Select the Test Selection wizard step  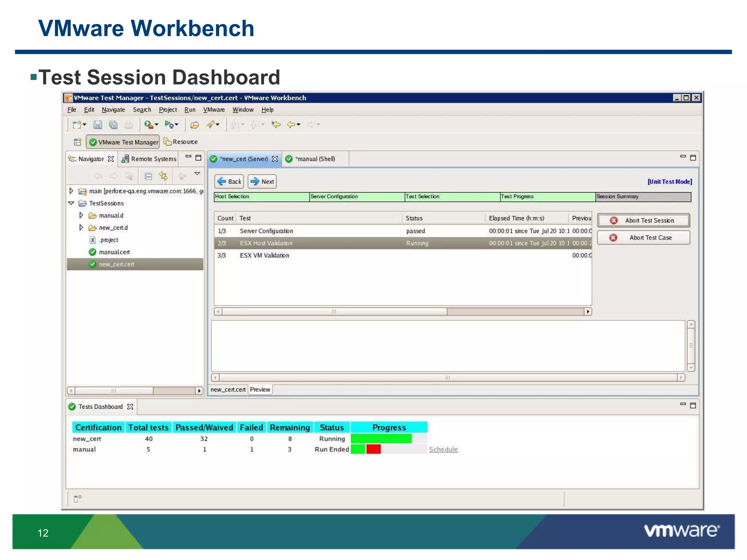coord(452,197)
